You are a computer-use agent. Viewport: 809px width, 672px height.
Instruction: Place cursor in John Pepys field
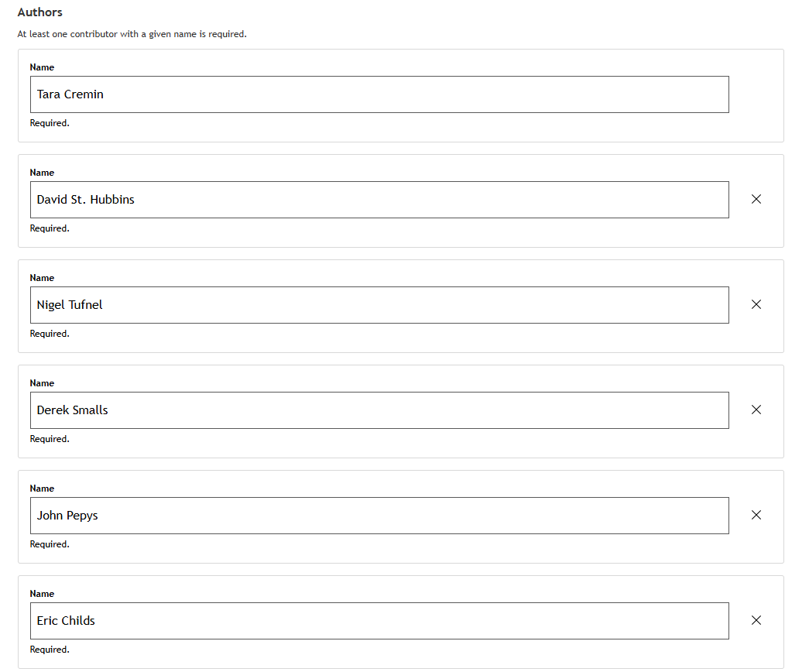tap(379, 516)
